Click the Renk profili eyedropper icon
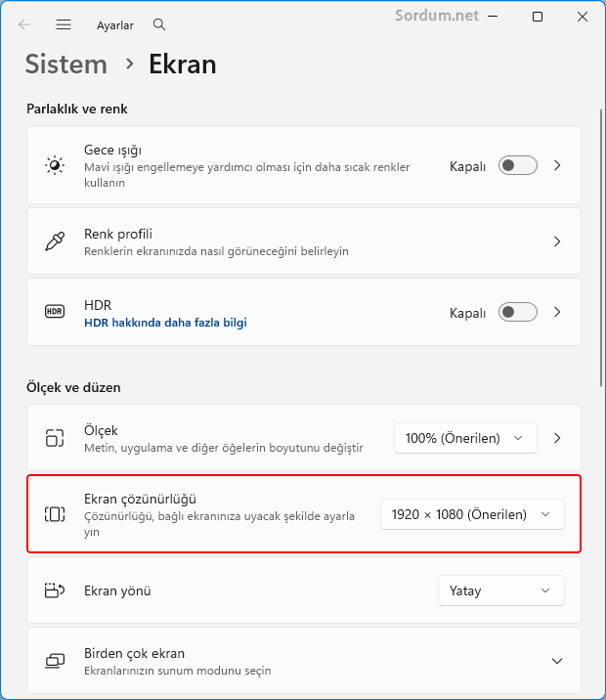 pyautogui.click(x=55, y=241)
